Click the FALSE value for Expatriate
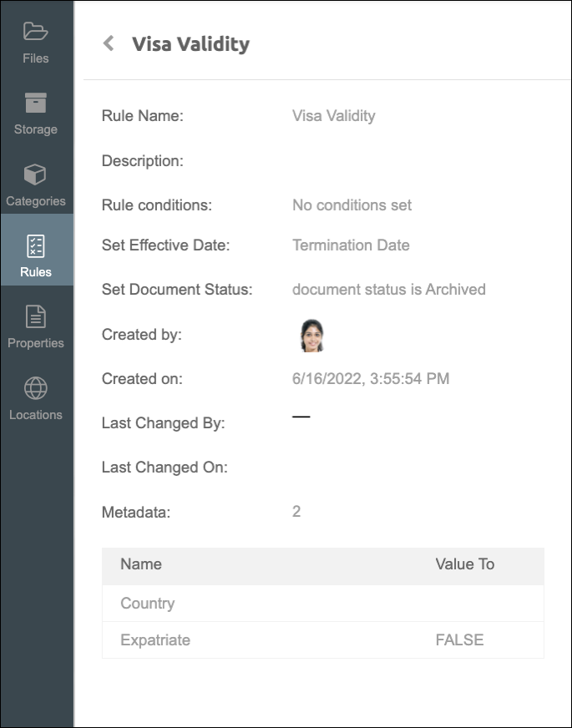572x728 pixels. (x=459, y=640)
